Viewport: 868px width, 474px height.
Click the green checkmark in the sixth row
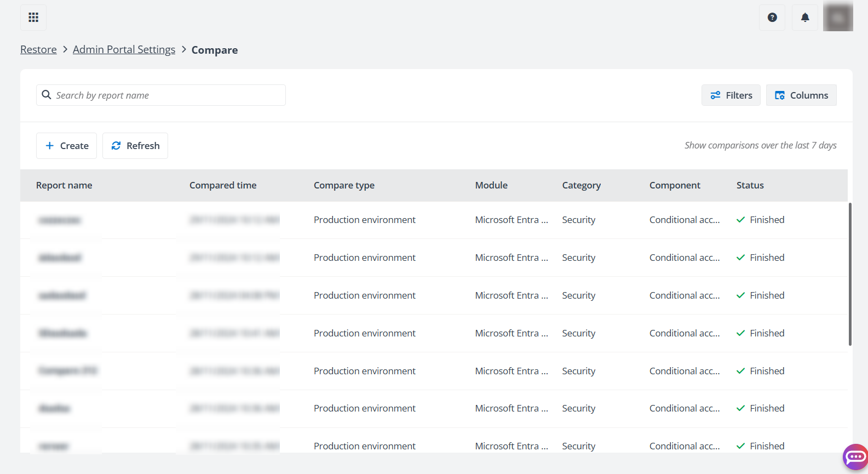pyautogui.click(x=740, y=408)
